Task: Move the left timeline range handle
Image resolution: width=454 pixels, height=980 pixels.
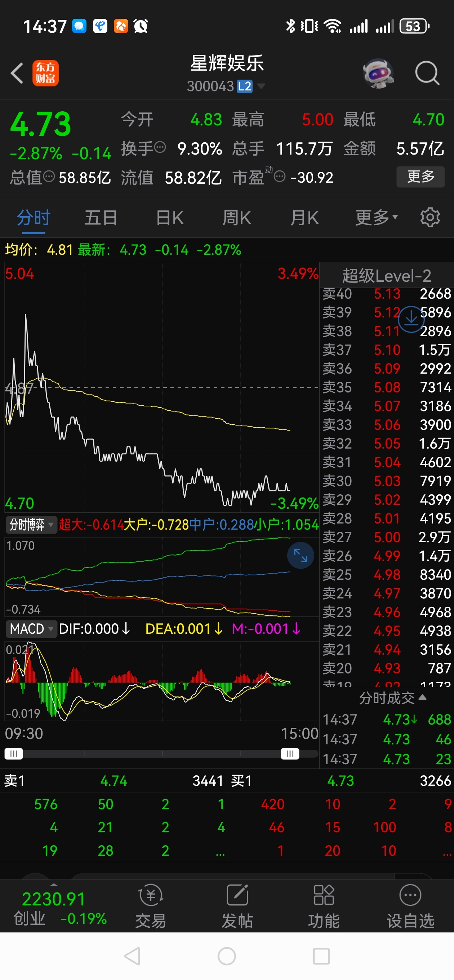Action: 14,754
